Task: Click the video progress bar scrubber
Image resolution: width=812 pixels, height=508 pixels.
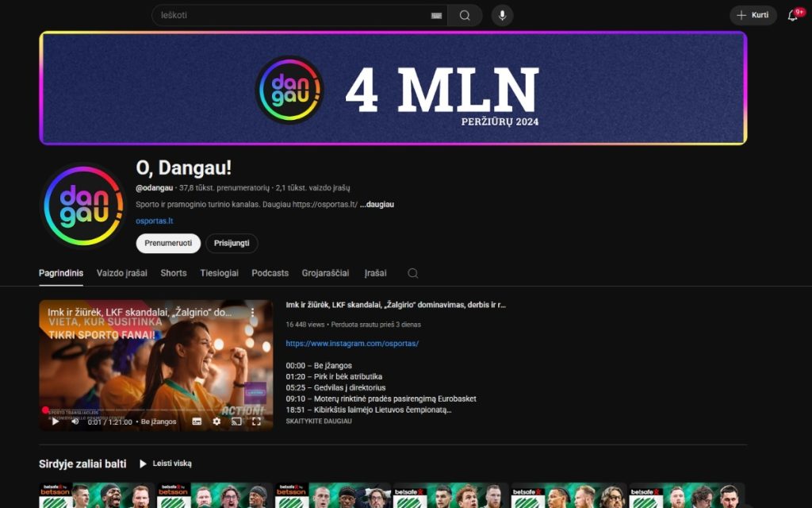Action: point(45,410)
